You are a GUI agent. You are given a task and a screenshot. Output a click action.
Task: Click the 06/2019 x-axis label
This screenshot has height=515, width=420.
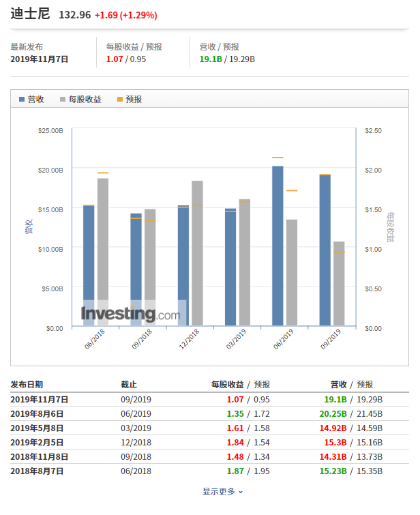coord(284,339)
